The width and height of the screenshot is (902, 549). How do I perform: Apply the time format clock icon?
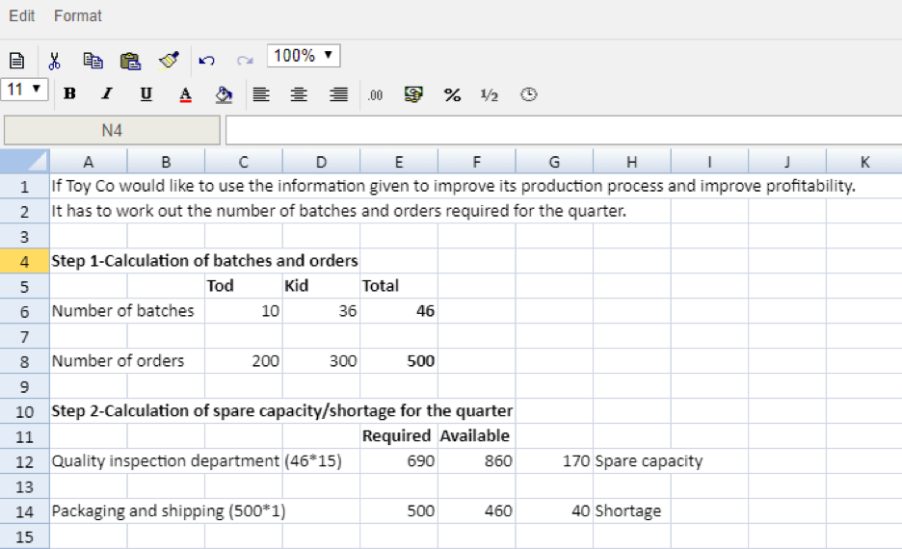[529, 95]
